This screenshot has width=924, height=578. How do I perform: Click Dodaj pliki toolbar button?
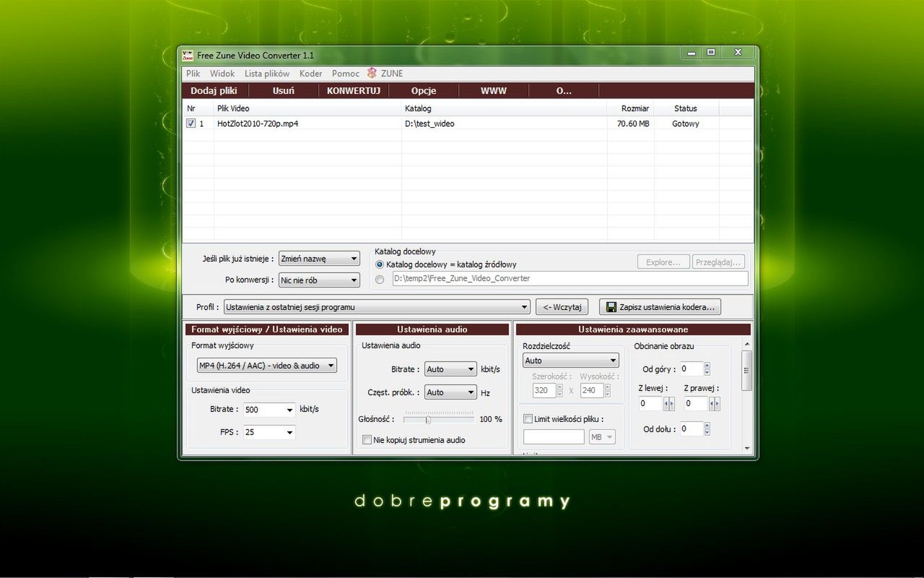(x=214, y=91)
